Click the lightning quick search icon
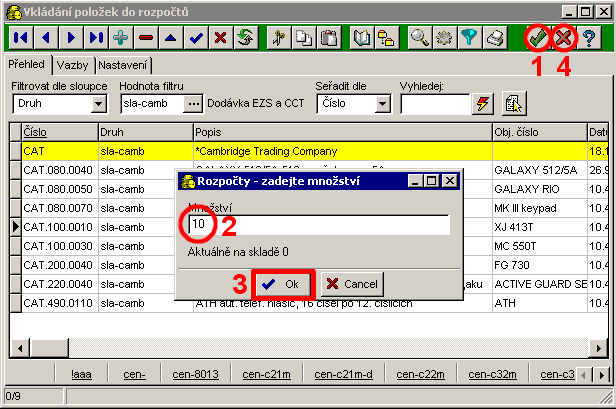This screenshot has height=409, width=616. (x=483, y=102)
